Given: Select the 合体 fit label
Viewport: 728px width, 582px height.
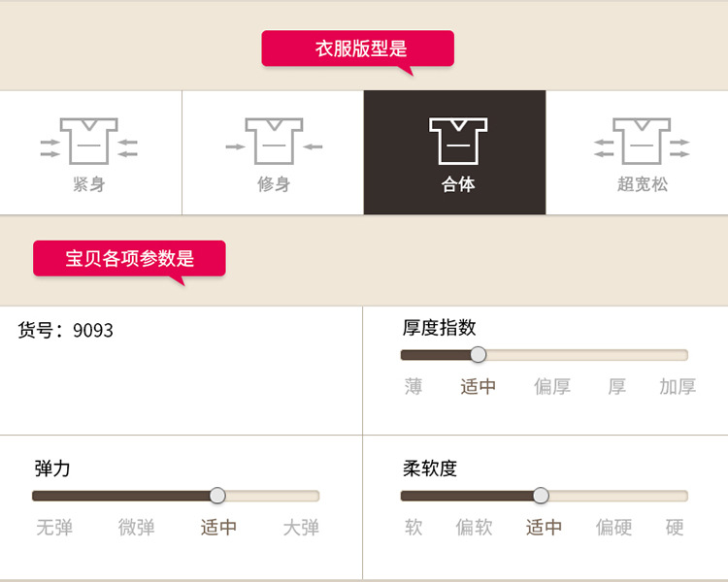Looking at the screenshot, I should click(458, 184).
